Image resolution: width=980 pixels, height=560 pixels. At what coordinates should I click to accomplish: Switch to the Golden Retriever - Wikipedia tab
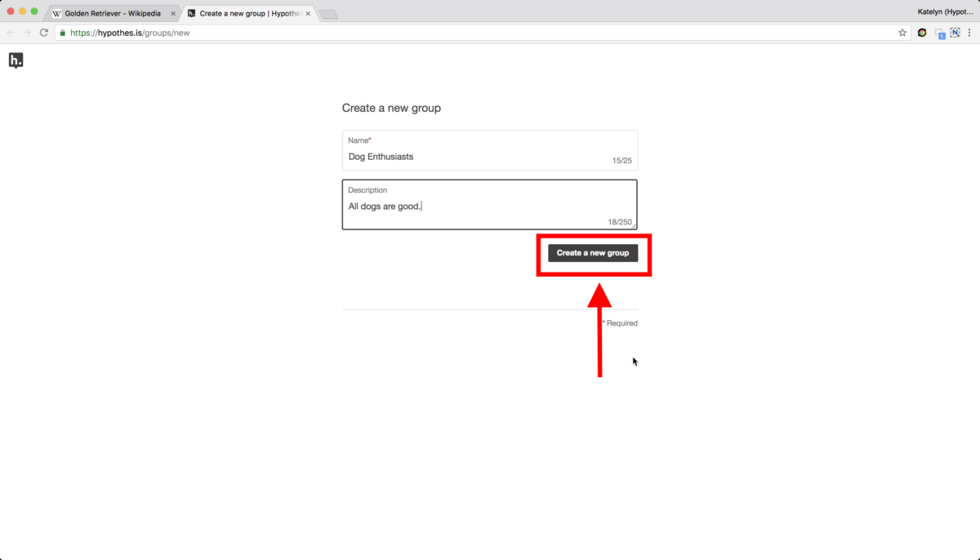[x=114, y=14]
